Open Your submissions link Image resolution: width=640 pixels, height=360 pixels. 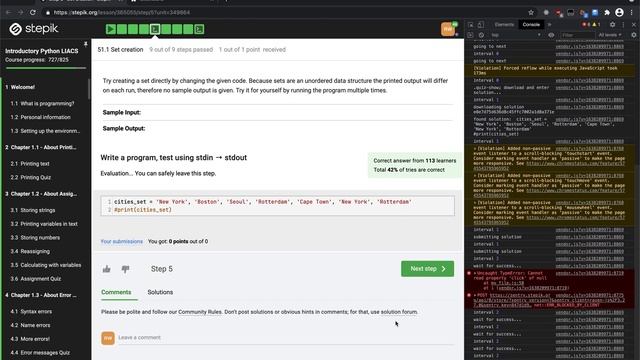(x=122, y=242)
